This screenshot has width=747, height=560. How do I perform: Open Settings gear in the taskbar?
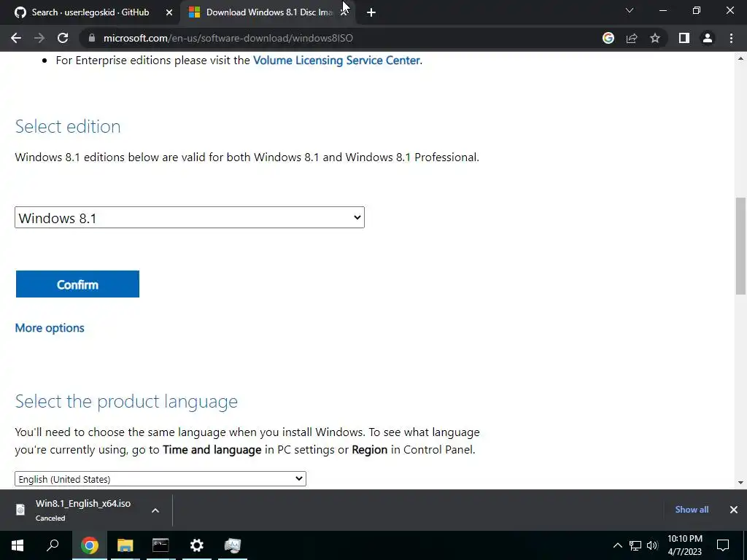(x=196, y=545)
